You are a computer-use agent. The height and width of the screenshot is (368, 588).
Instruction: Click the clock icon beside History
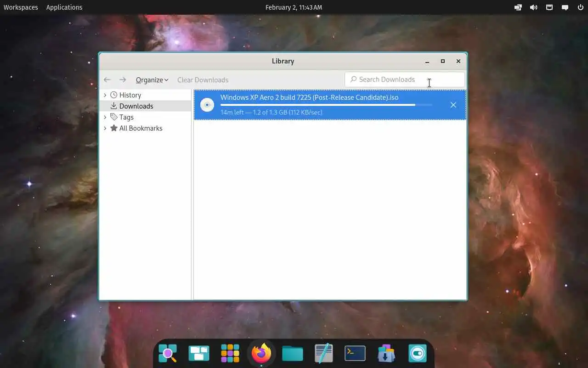click(x=113, y=95)
